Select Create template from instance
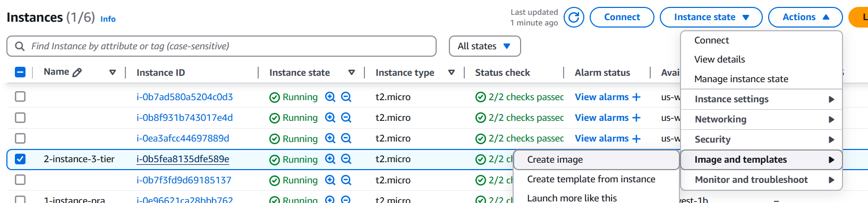Viewport: 868px width, 203px height. pos(597,179)
